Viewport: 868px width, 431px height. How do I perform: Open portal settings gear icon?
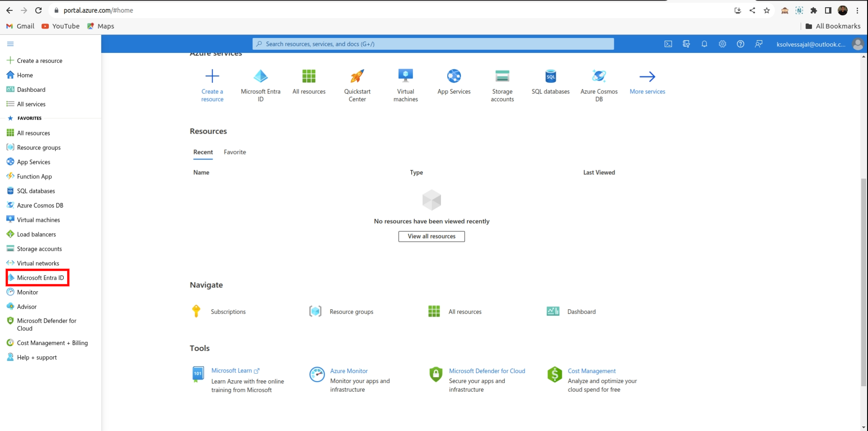pos(722,44)
